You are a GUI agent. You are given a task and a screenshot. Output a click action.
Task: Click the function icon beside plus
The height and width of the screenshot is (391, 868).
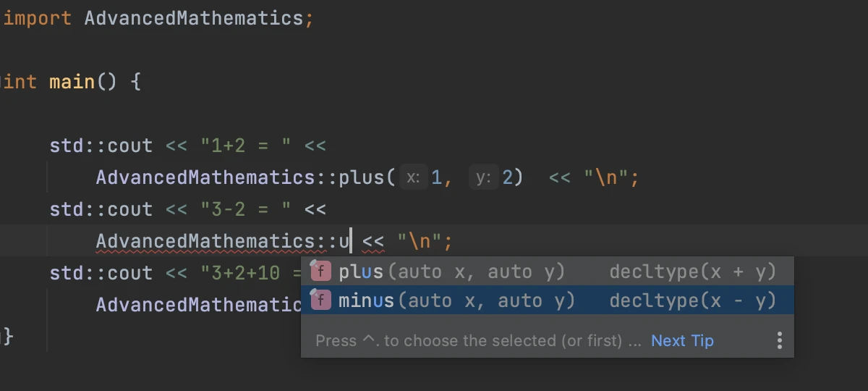[x=320, y=272]
